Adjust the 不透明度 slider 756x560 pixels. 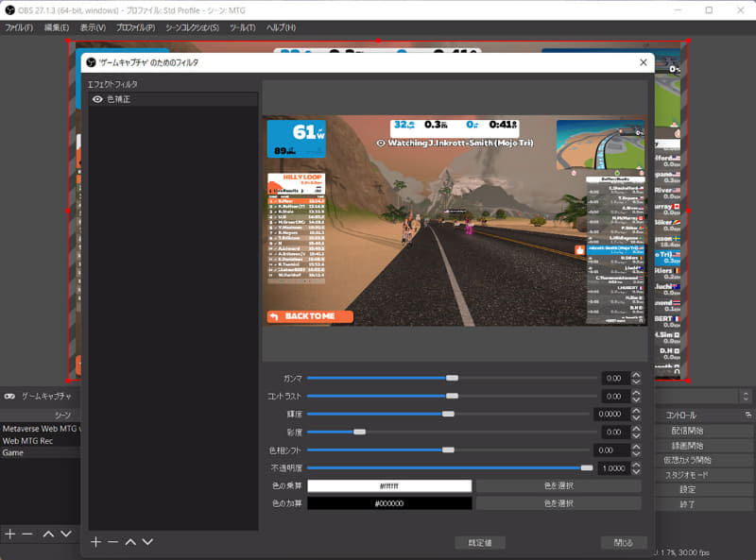pos(587,468)
